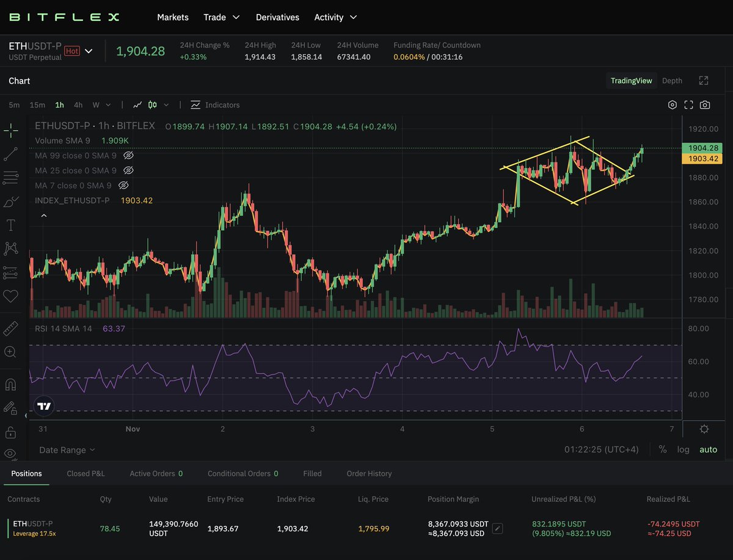Enter fullscreen chart mode icon
Screen dimensions: 733x560
click(688, 105)
